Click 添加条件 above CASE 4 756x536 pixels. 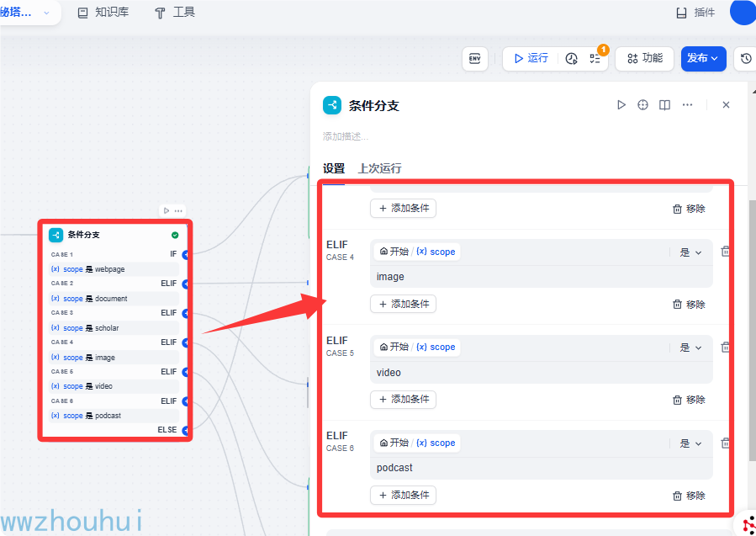pos(403,209)
